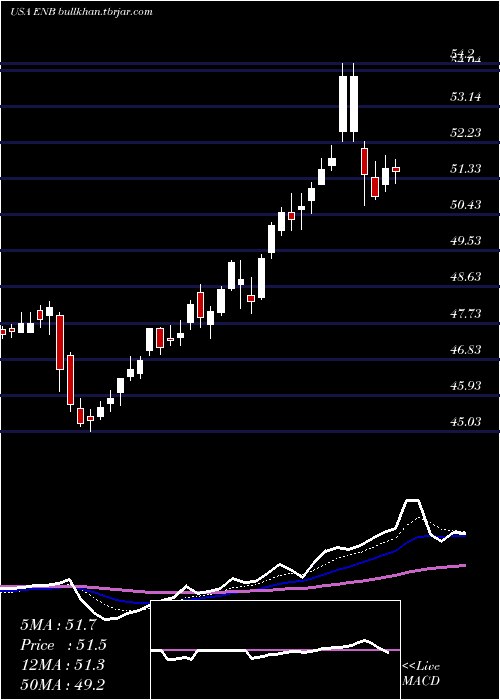This screenshot has height=700, width=500.
Task: Select the 47.73 price axis label
Action: click(466, 314)
